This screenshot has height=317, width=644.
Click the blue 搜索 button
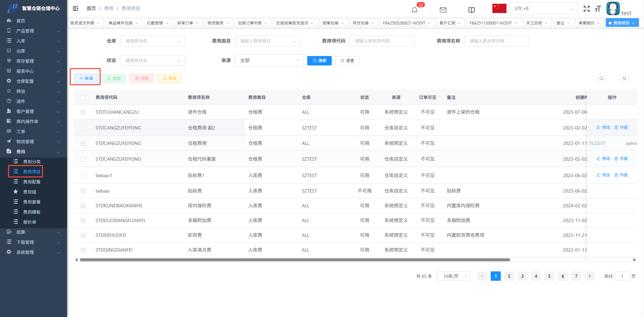(x=319, y=60)
